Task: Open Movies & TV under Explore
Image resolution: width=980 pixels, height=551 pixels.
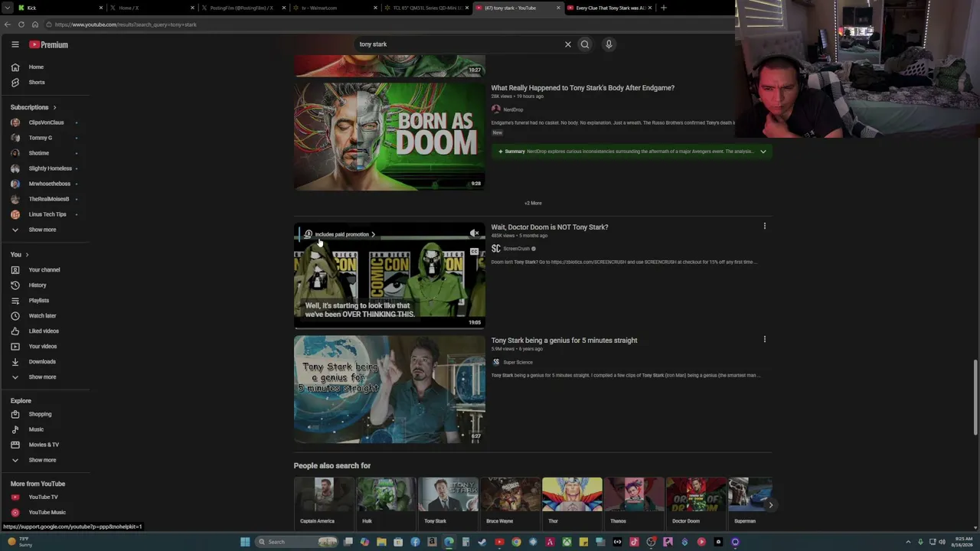Action: tap(44, 445)
